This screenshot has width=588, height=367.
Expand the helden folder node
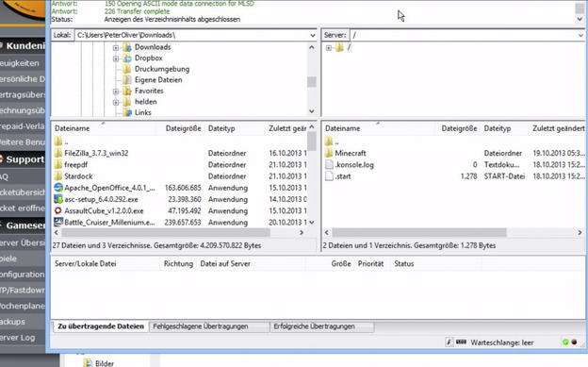pyautogui.click(x=116, y=102)
